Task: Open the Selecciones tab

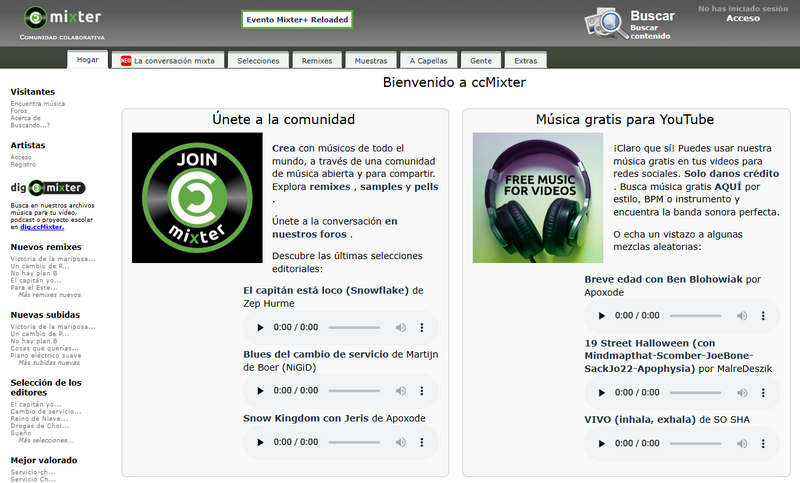Action: pyautogui.click(x=258, y=61)
